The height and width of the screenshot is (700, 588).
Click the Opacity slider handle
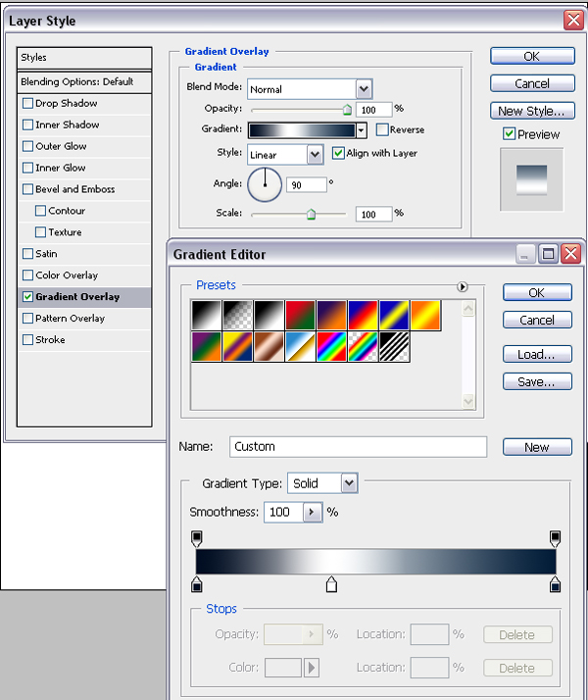347,110
